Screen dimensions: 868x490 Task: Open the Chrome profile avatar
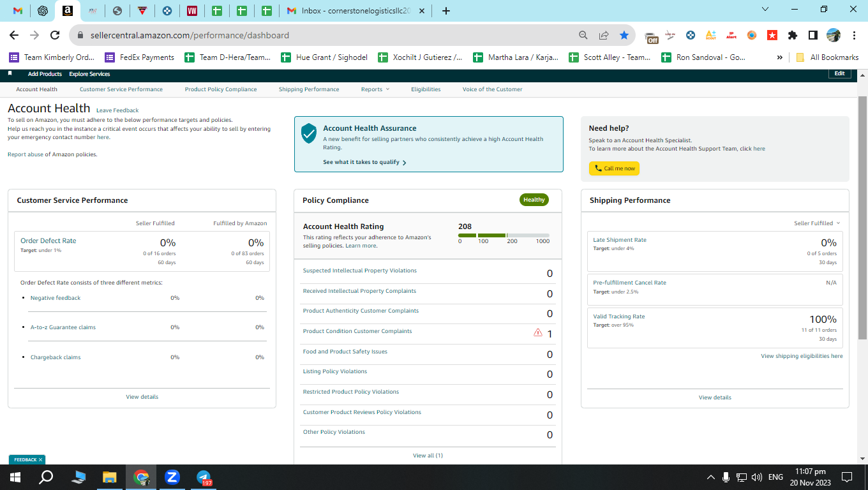click(x=834, y=35)
